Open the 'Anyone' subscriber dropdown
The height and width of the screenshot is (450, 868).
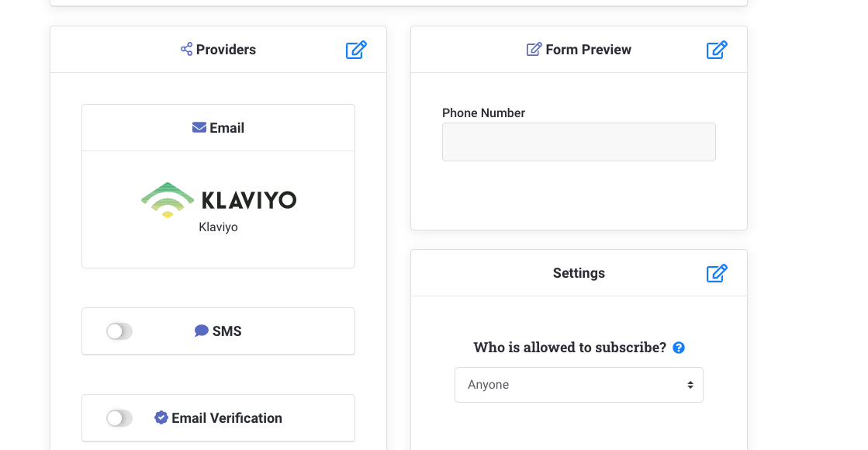[579, 385]
